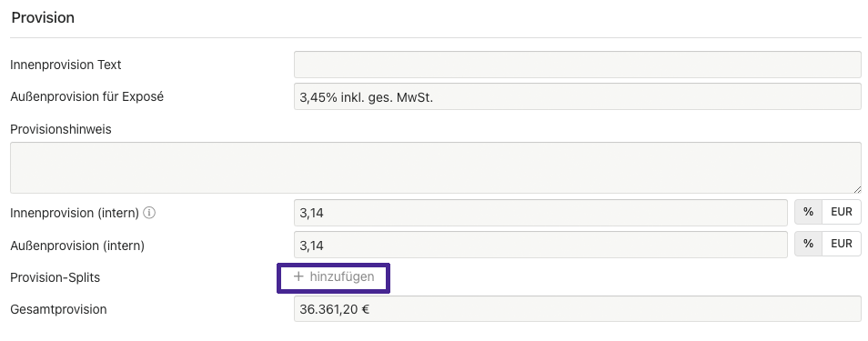Click the Gesamtprovision label
This screenshot has height=341, width=868.
point(58,309)
